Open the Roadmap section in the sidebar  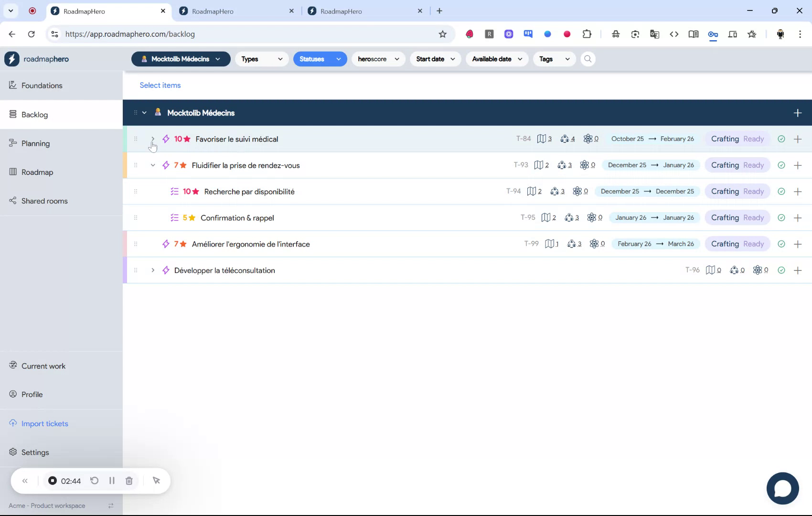[x=37, y=172]
